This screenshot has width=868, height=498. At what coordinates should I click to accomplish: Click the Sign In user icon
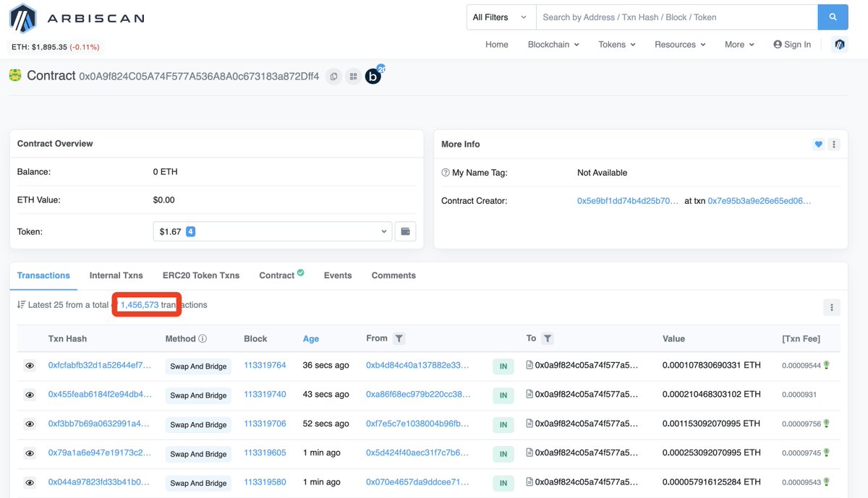click(x=778, y=44)
